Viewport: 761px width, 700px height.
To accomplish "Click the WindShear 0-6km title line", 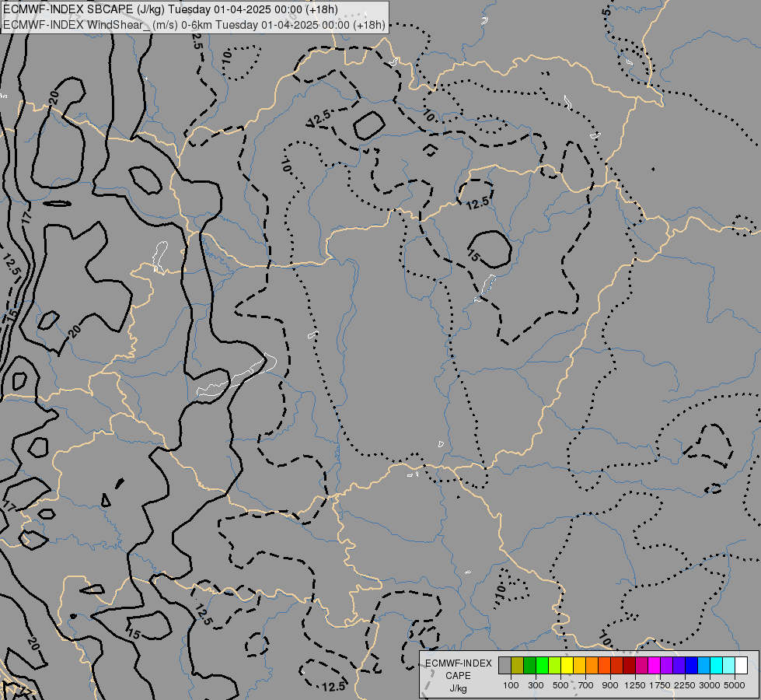I will [194, 25].
